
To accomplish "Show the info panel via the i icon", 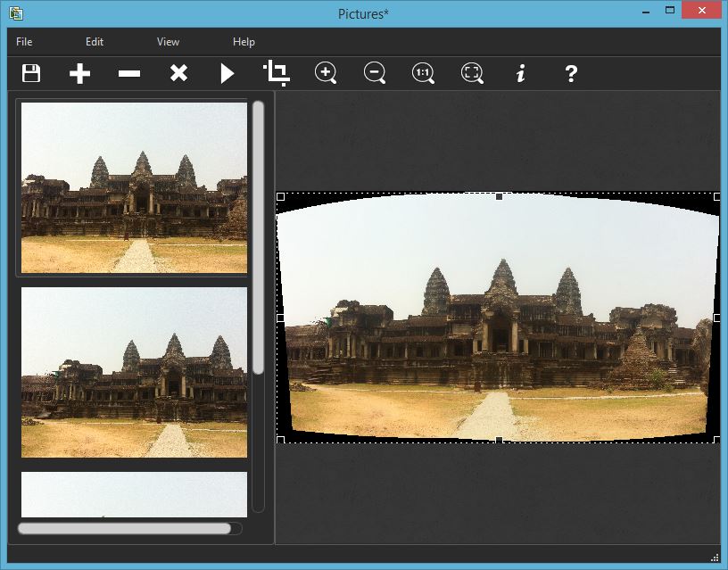I will click(521, 73).
